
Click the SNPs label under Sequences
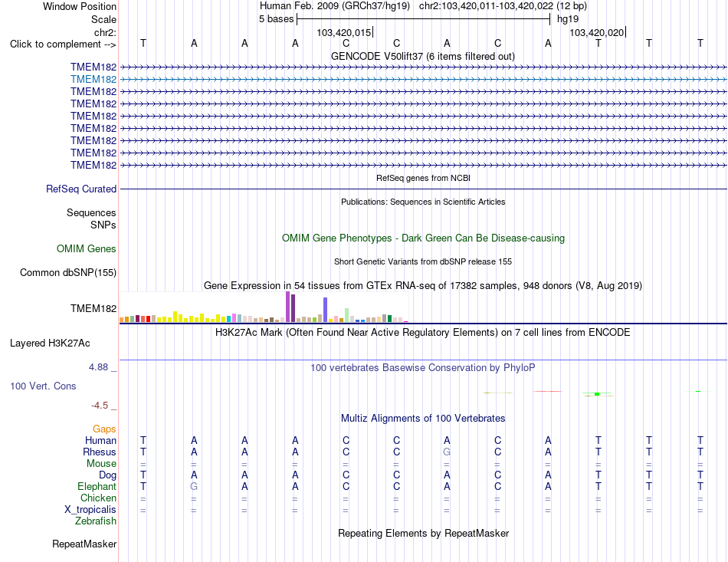103,225
